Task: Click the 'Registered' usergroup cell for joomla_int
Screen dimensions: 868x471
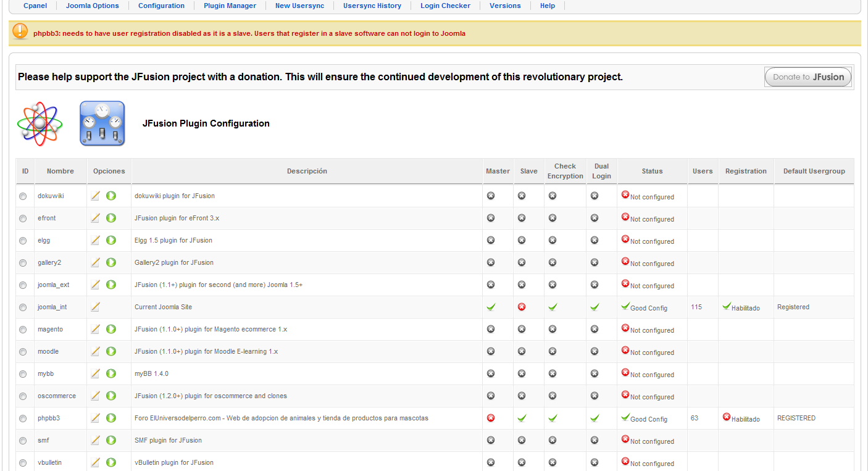Action: point(793,307)
